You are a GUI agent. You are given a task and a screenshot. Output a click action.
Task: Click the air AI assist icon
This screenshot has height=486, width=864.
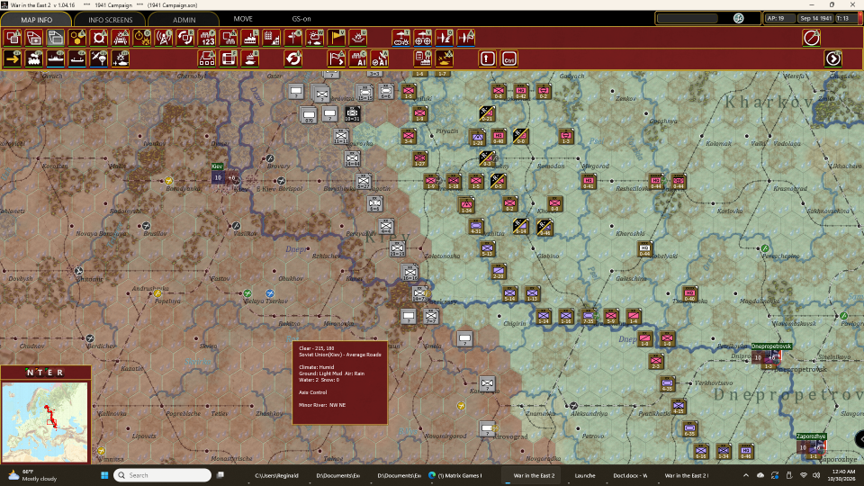(380, 58)
